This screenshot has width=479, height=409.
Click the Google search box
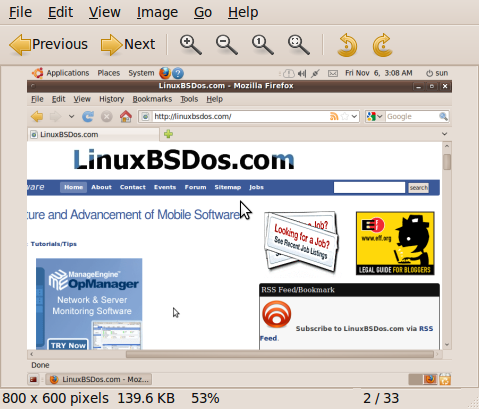pos(412,116)
